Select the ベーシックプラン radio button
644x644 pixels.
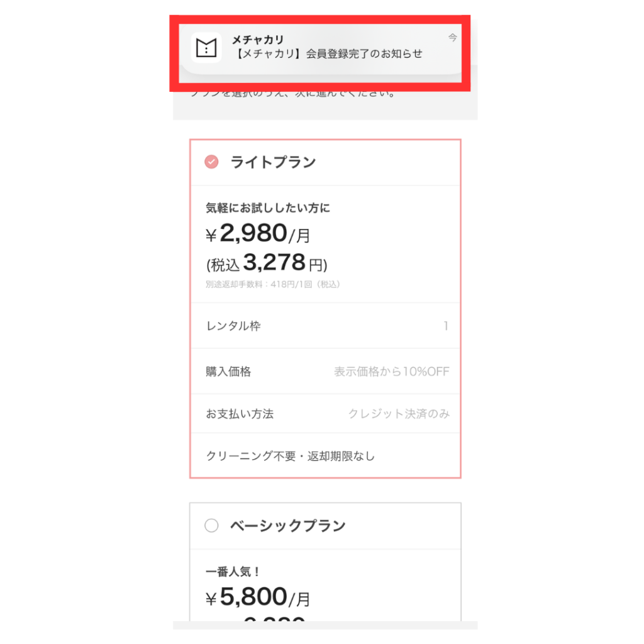pos(212,526)
